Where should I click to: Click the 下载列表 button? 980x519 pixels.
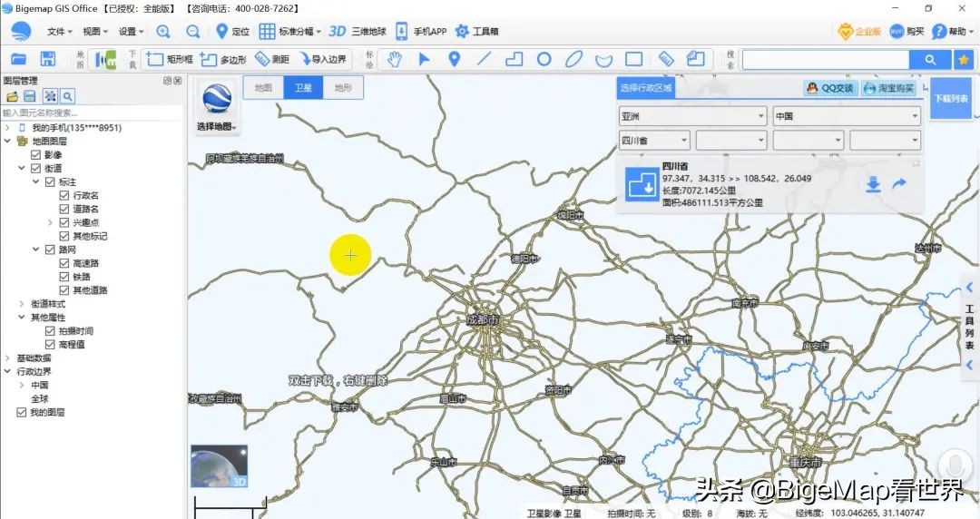pos(950,98)
